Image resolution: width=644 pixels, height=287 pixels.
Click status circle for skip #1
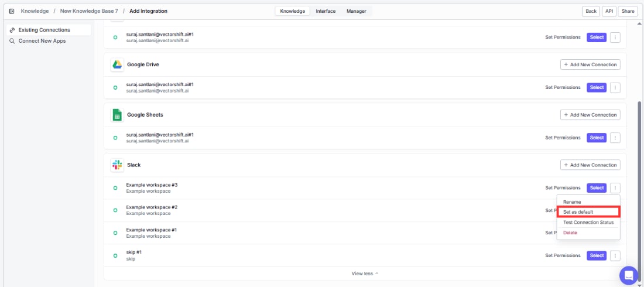[x=115, y=255]
